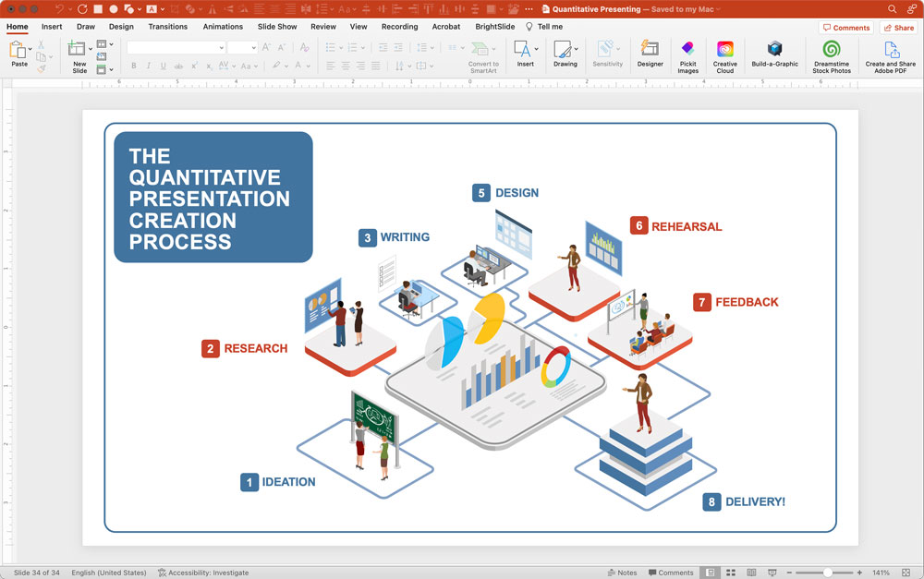Viewport: 924px width, 579px height.
Task: Click the Decrease Indent icon
Action: pyautogui.click(x=383, y=47)
